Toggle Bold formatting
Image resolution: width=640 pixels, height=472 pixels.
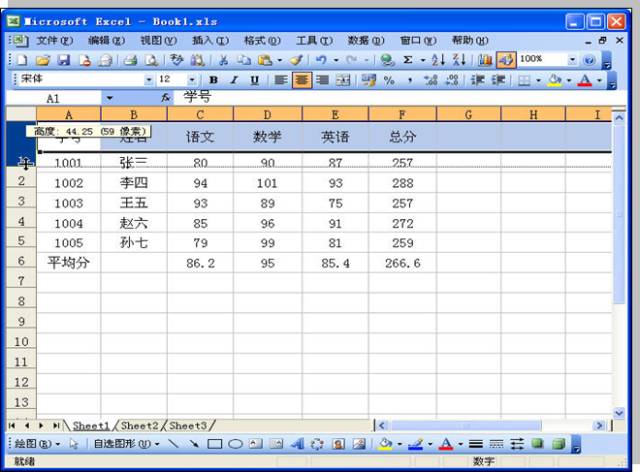coord(213,79)
